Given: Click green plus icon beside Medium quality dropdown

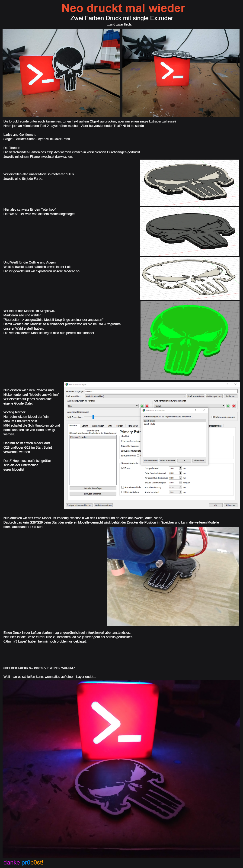Looking at the screenshot, I should (x=228, y=406).
